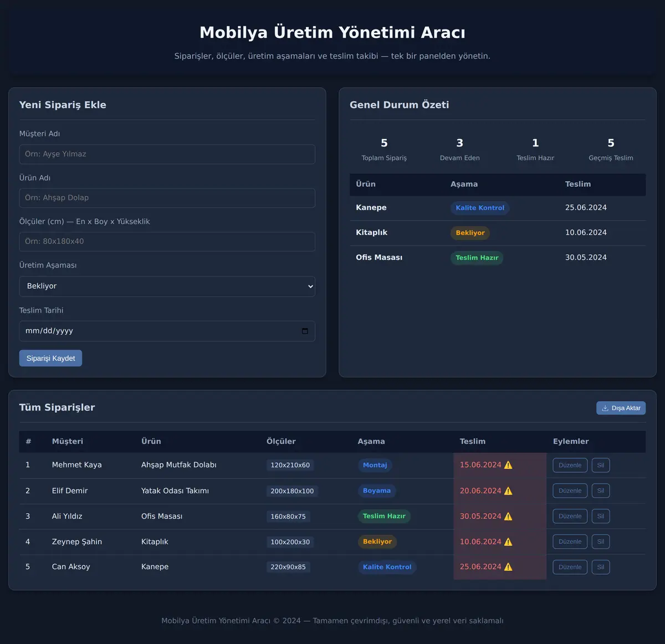
Task: Focus the Müşteri Adı input field
Action: point(167,154)
